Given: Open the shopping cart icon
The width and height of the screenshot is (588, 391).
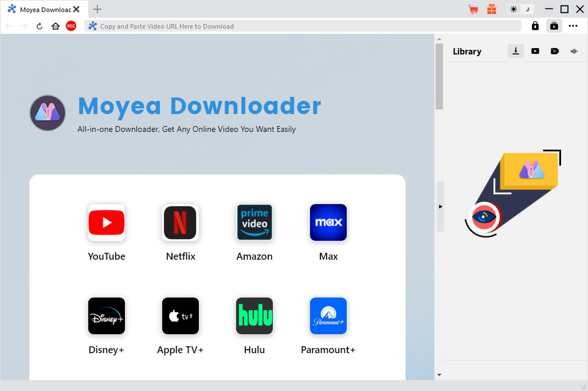Looking at the screenshot, I should tap(473, 9).
